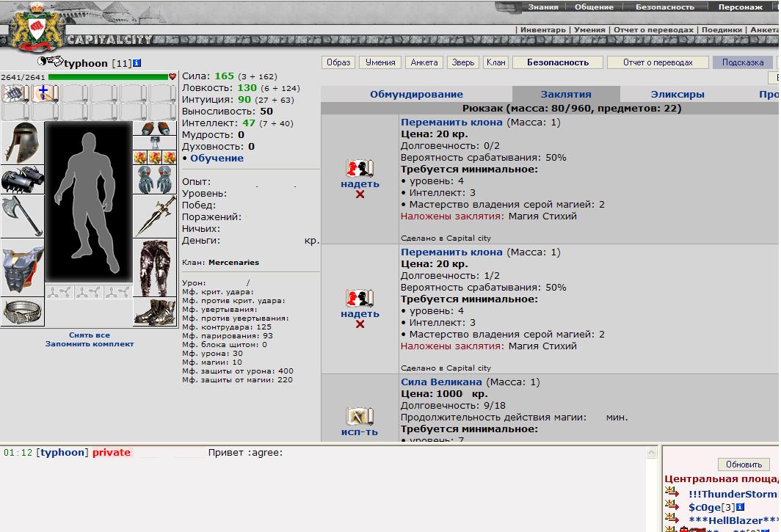
Task: Click the spiked bracers equipment icon
Action: point(23,180)
